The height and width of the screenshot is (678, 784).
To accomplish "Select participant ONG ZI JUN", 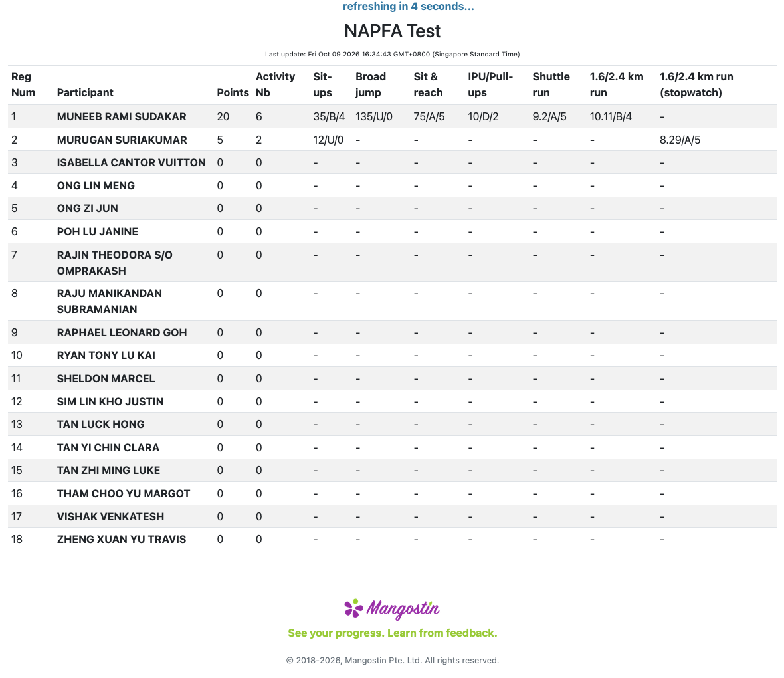I will (x=87, y=208).
